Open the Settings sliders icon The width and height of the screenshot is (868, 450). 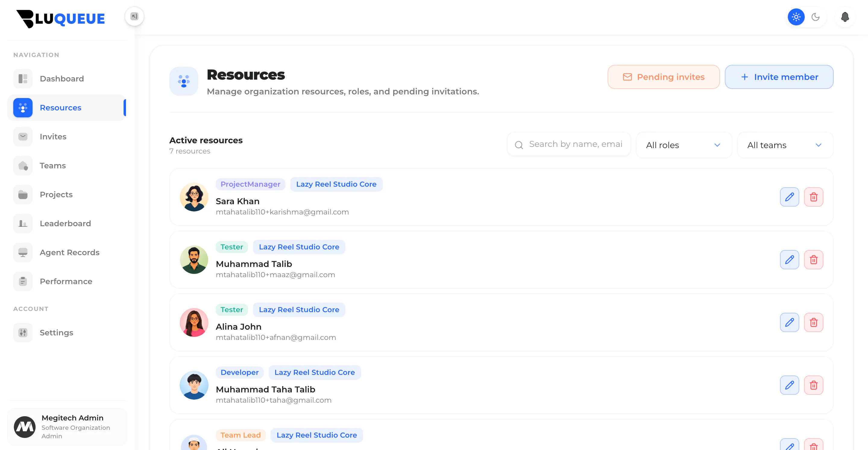(23, 333)
